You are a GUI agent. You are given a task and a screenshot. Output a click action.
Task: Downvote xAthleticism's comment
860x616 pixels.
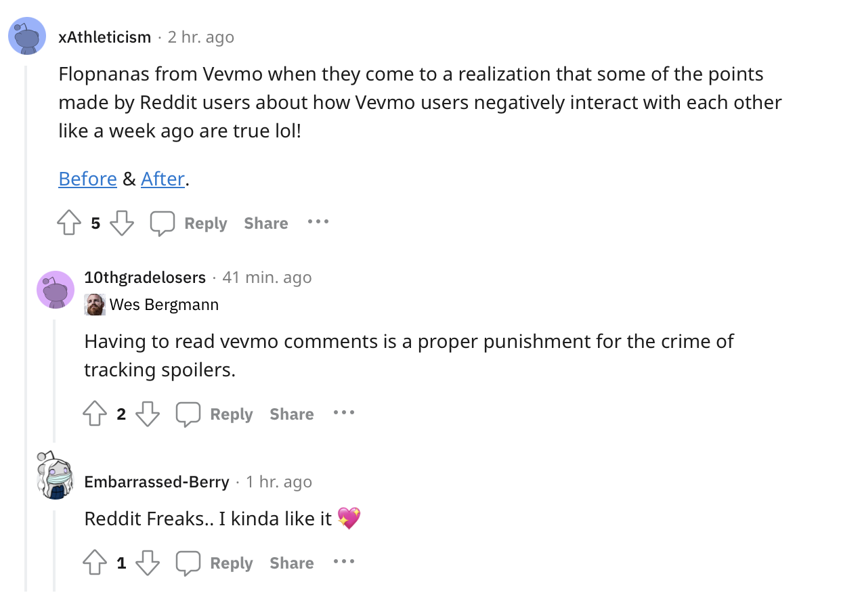click(122, 223)
